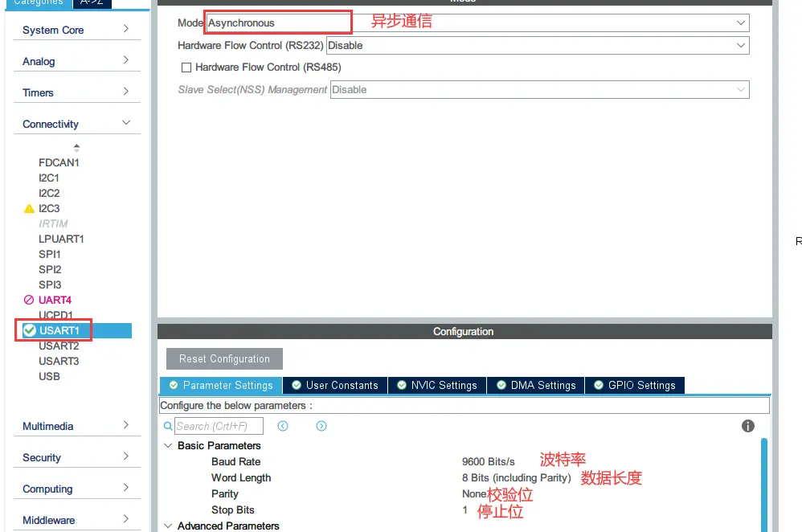Click the parameter search input field
Image resolution: width=802 pixels, height=532 pixels.
pyautogui.click(x=219, y=426)
